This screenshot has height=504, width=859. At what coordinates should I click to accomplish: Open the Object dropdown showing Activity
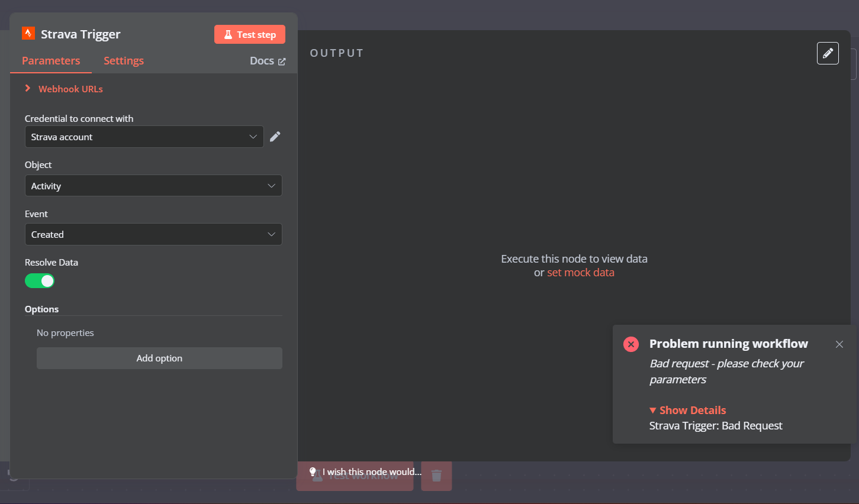[x=153, y=185]
